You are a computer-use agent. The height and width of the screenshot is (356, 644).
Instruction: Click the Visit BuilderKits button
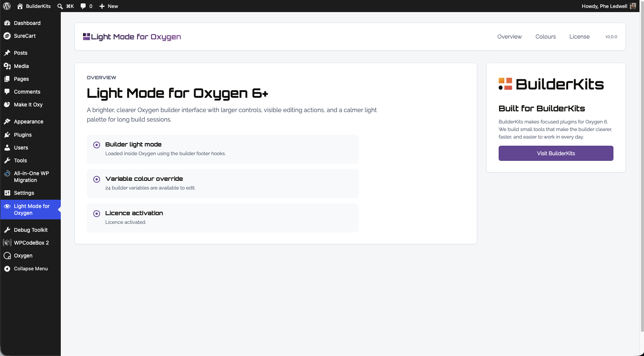pyautogui.click(x=556, y=153)
